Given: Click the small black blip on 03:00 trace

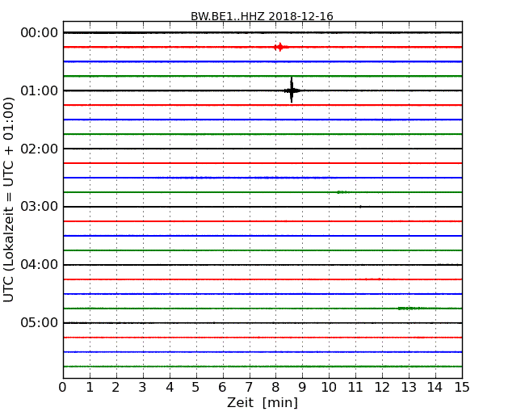Looking at the screenshot, I should pos(360,207).
